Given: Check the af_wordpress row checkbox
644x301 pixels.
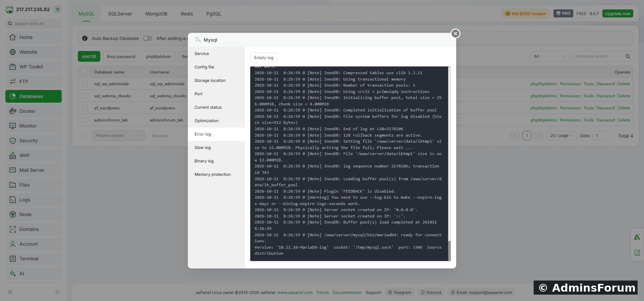Looking at the screenshot, I should point(85,108).
